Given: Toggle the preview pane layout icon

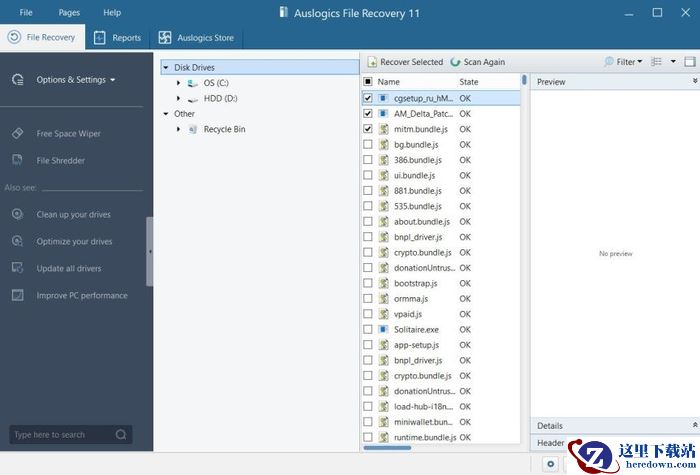Looking at the screenshot, I should (690, 62).
